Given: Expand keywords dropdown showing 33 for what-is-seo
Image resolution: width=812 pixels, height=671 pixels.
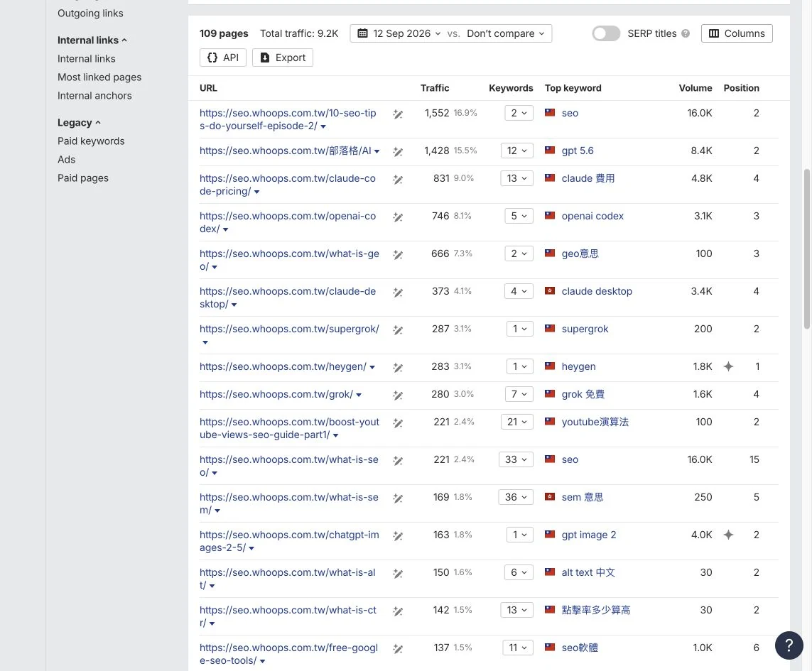Looking at the screenshot, I should (516, 460).
